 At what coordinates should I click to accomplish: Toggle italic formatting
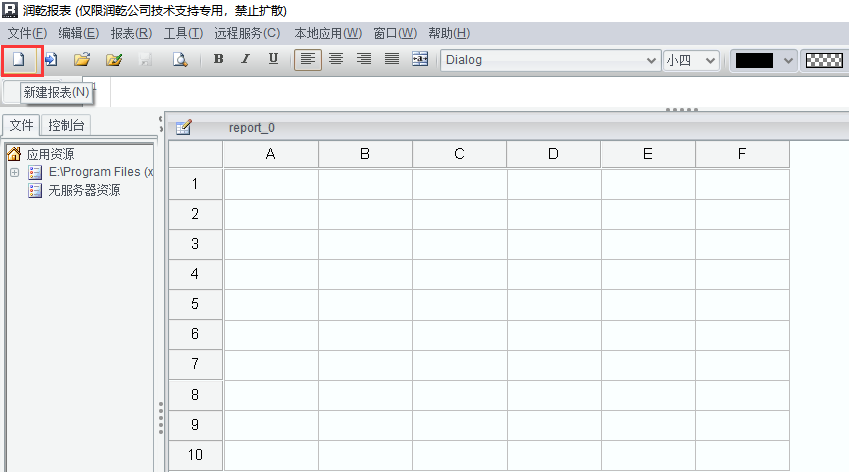pos(245,60)
